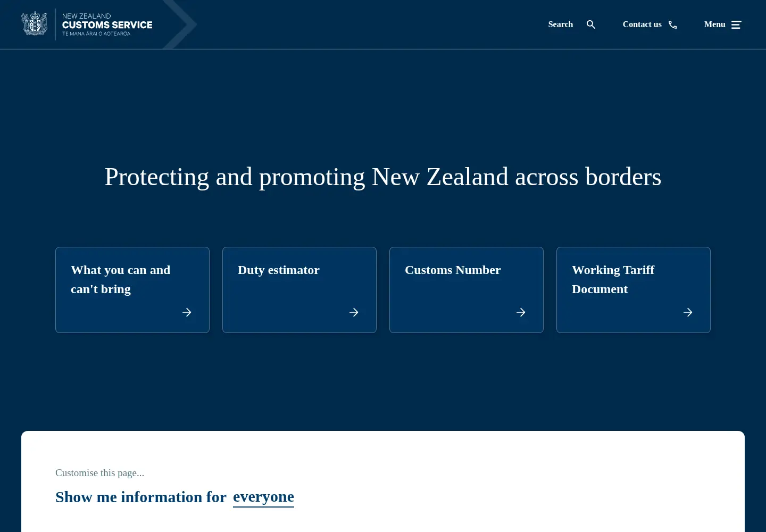Click the New Zealand Customs Service crest logo

[x=35, y=24]
